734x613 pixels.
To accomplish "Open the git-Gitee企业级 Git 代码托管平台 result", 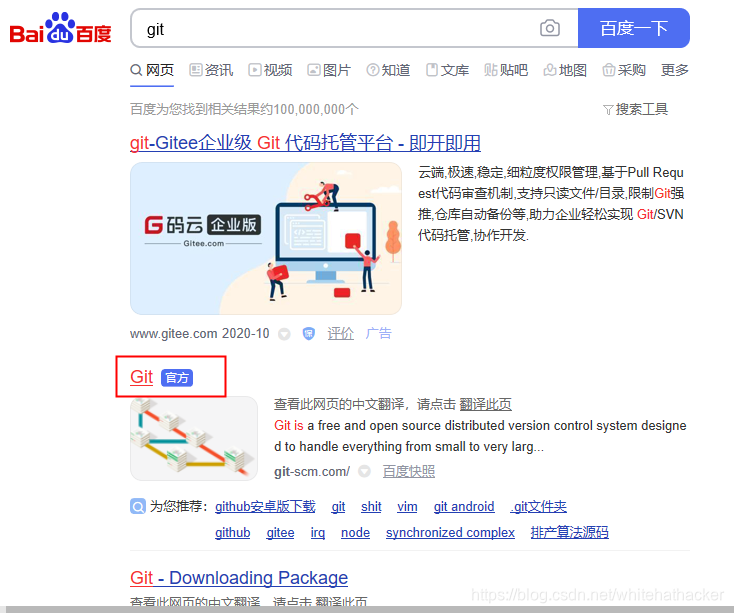I will click(305, 143).
